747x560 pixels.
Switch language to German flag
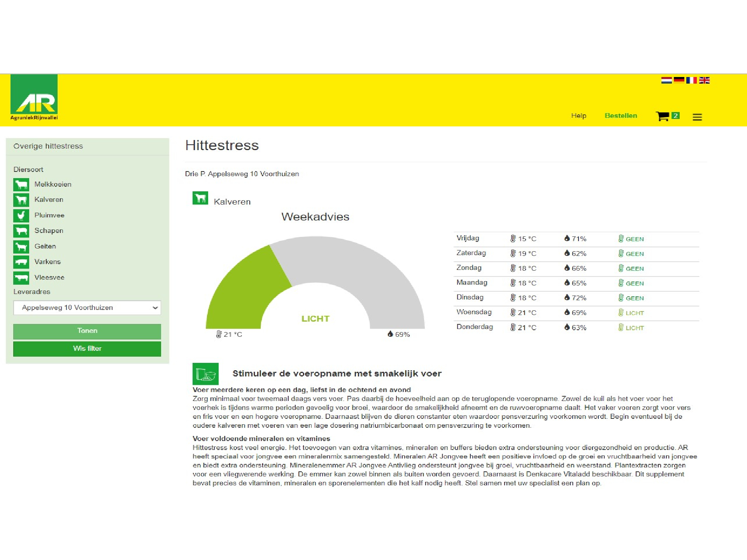click(679, 80)
